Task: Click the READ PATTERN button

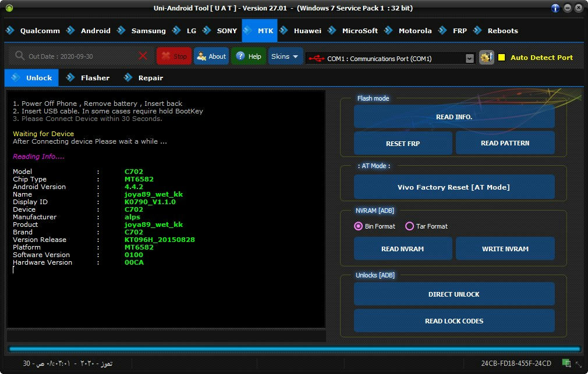Action: pyautogui.click(x=505, y=143)
